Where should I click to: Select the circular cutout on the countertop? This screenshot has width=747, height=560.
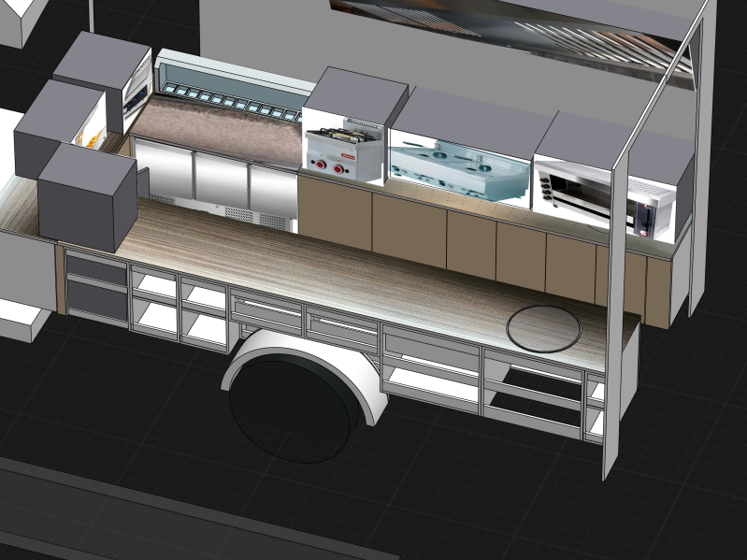[543, 329]
